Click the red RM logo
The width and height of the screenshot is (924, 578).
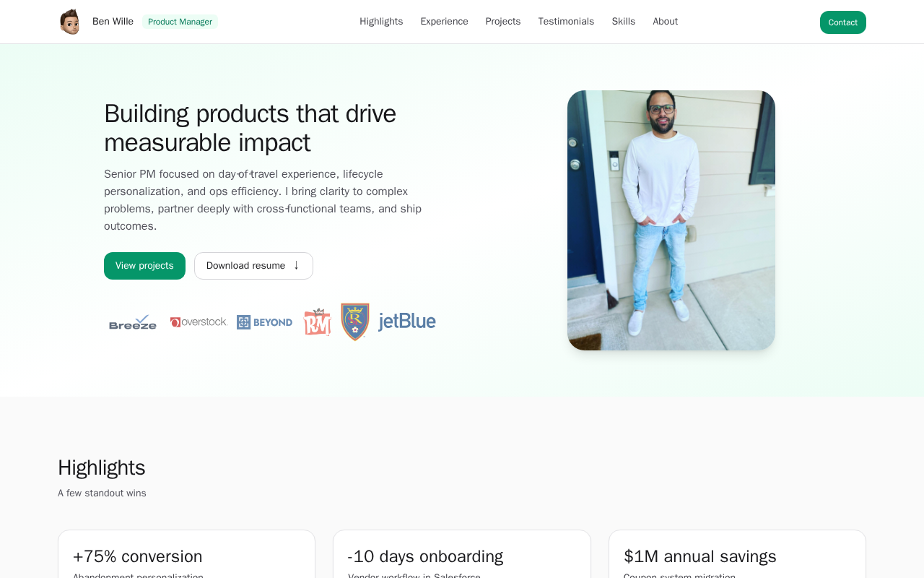[317, 322]
